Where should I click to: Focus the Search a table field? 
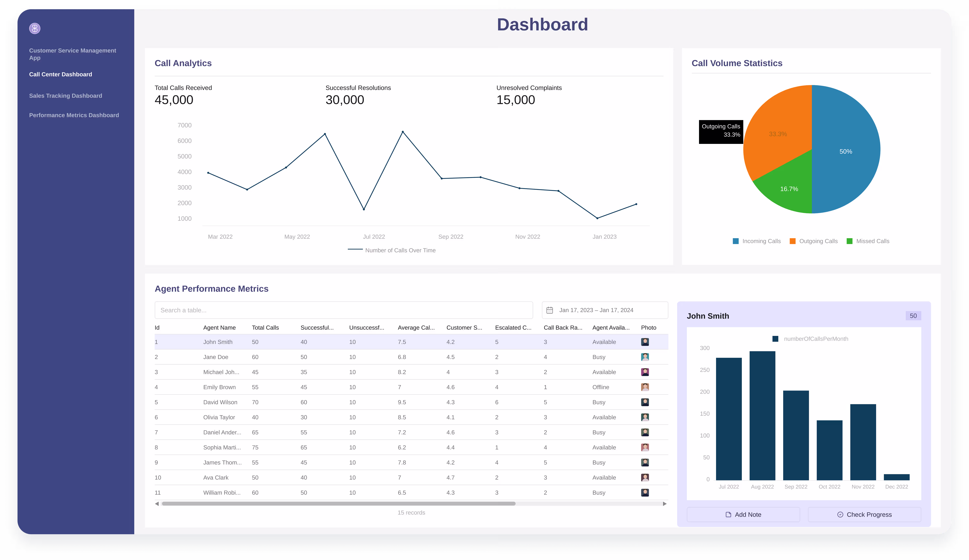pyautogui.click(x=343, y=310)
